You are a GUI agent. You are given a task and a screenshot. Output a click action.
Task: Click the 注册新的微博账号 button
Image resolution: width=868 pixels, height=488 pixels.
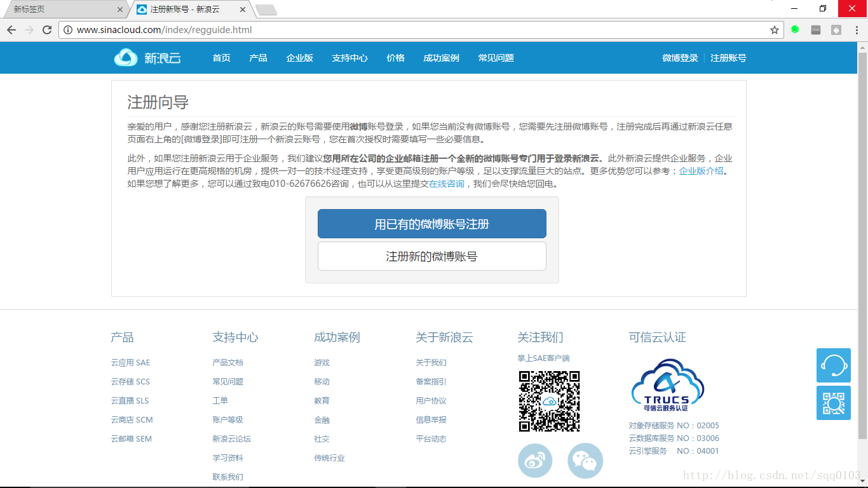432,256
